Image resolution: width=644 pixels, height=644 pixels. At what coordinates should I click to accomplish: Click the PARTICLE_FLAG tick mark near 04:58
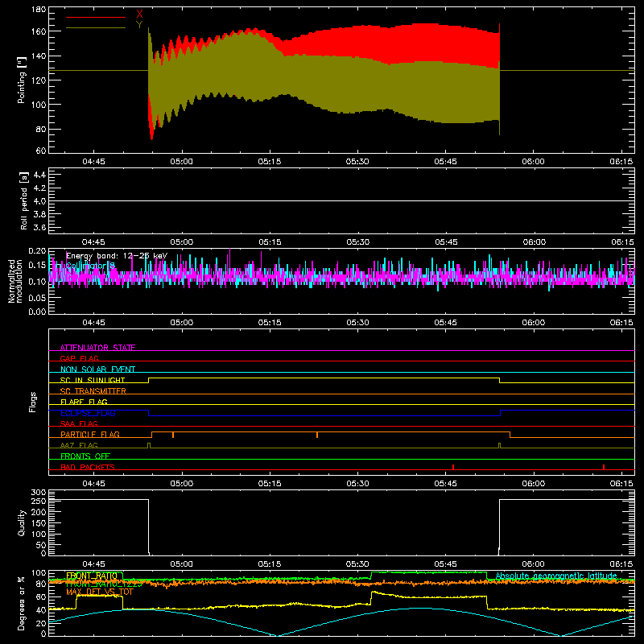(173, 435)
